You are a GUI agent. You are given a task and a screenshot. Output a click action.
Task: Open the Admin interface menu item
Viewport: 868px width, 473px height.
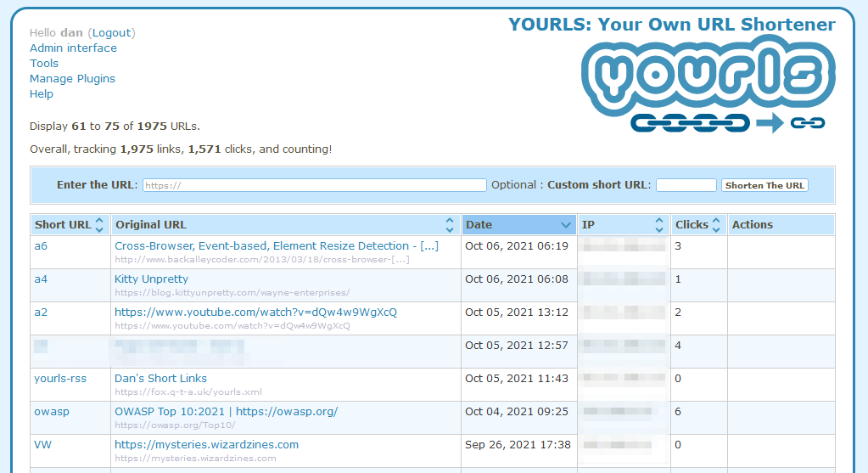pos(73,48)
